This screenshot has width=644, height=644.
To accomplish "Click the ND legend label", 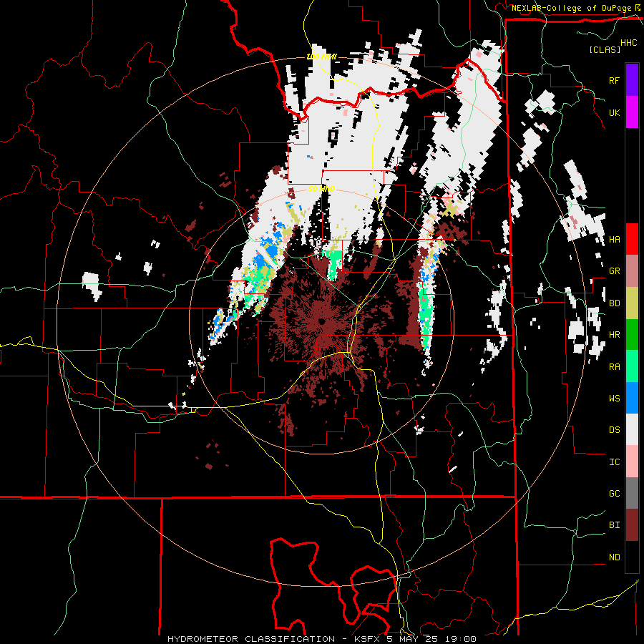I will coord(614,557).
